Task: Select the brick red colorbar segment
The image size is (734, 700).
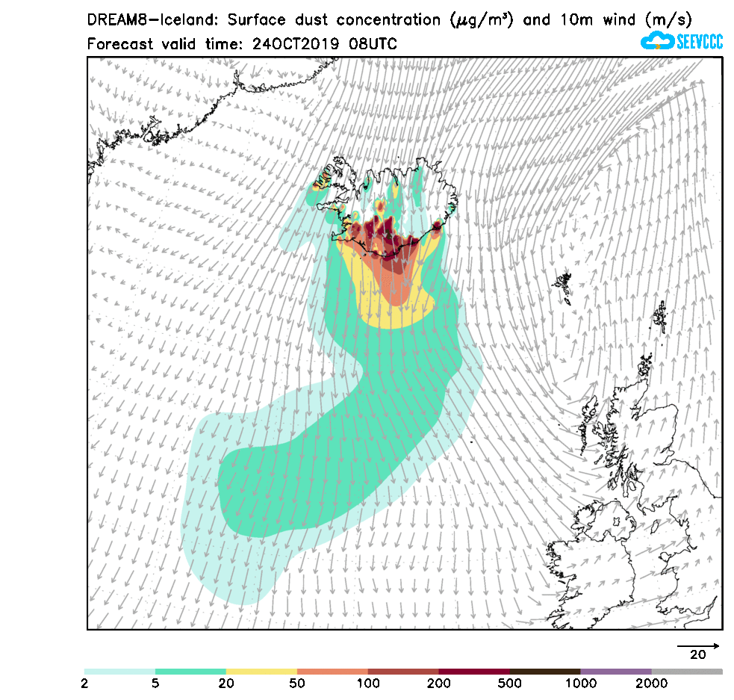Action: point(403,672)
